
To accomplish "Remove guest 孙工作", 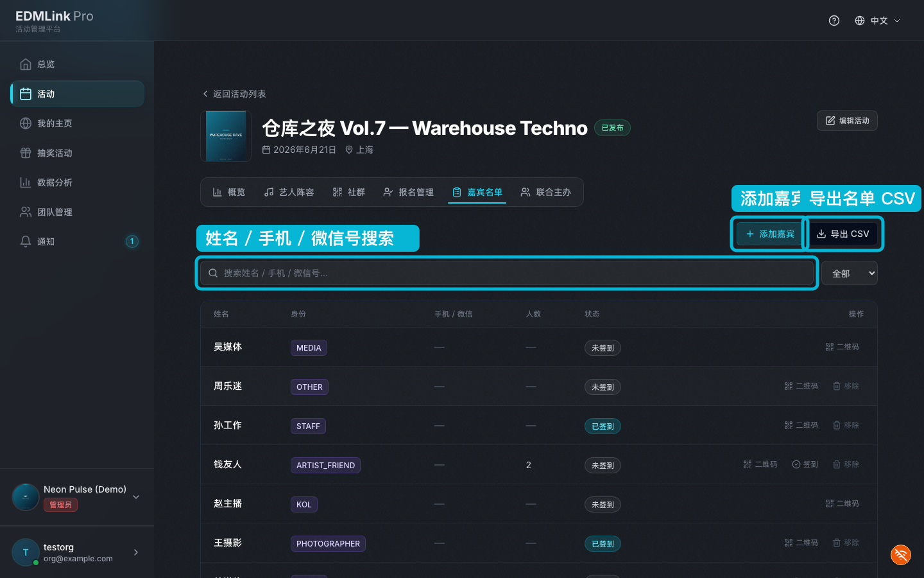I will (846, 425).
